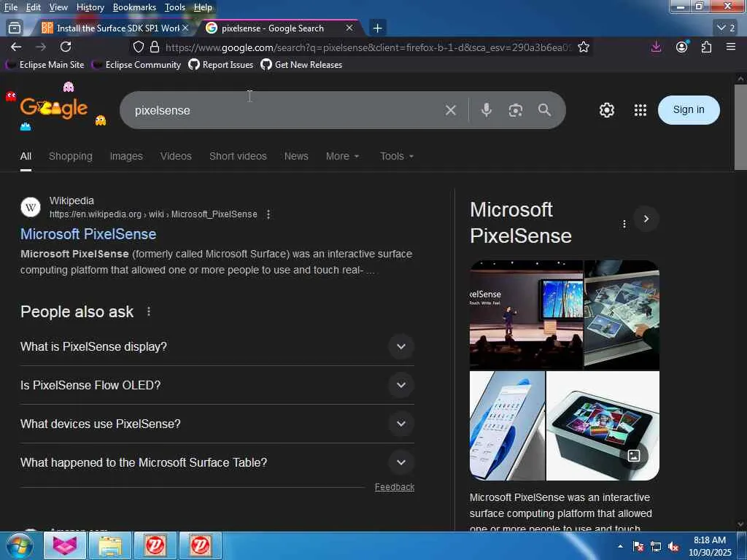
Task: Click the page vertical scrollbar thumb
Action: tap(740, 127)
